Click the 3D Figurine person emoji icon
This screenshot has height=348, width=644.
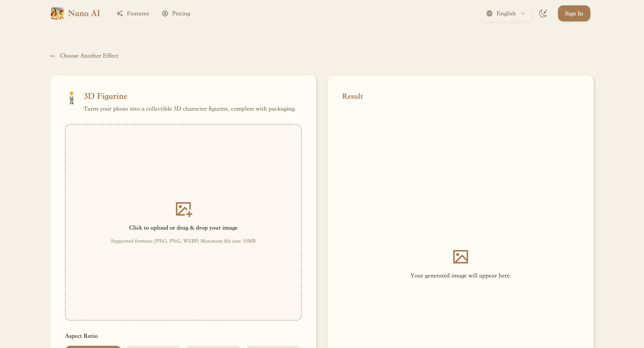(x=72, y=98)
